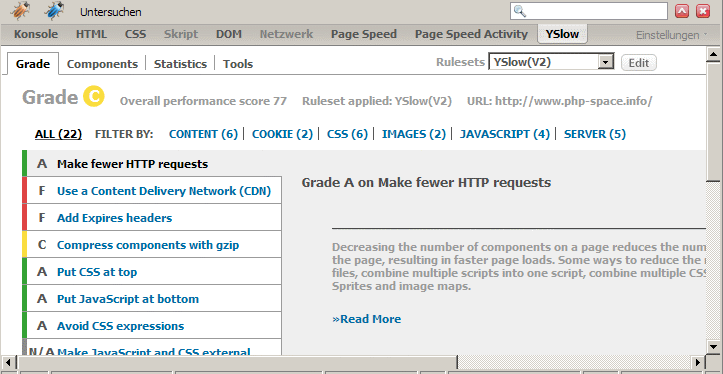Filter by JAVASCRIPT (4)
723x374 pixels.
[505, 134]
